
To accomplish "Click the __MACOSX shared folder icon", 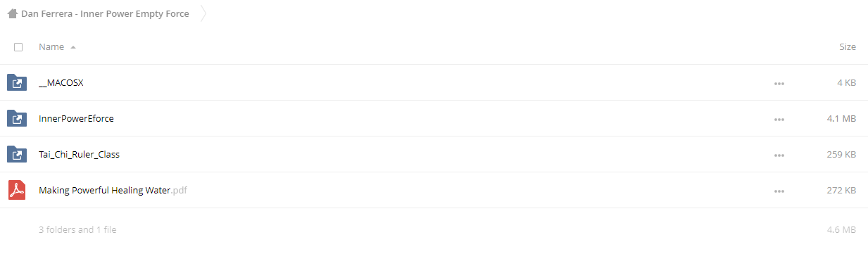I will [17, 82].
